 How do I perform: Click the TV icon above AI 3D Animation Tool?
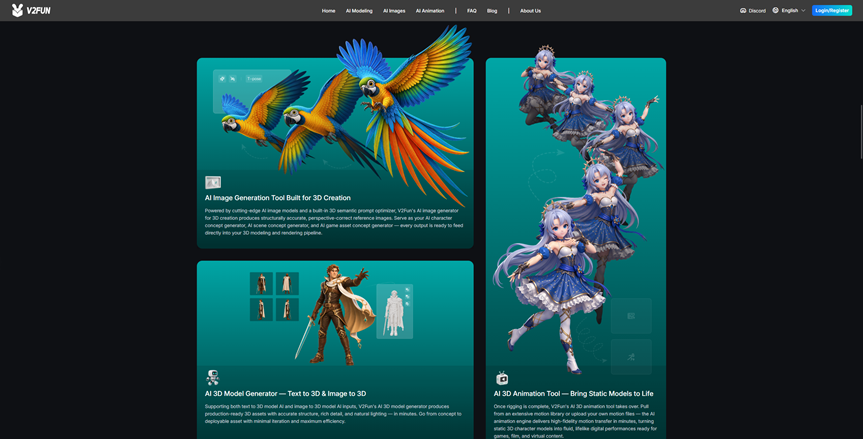pyautogui.click(x=502, y=378)
